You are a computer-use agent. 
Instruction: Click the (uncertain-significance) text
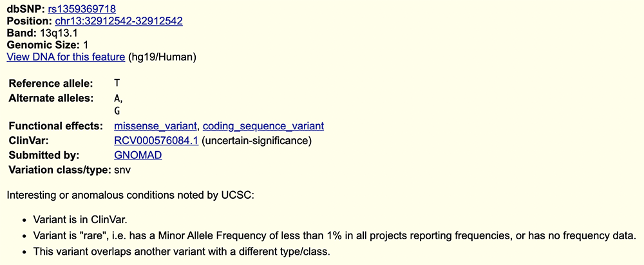click(x=256, y=140)
